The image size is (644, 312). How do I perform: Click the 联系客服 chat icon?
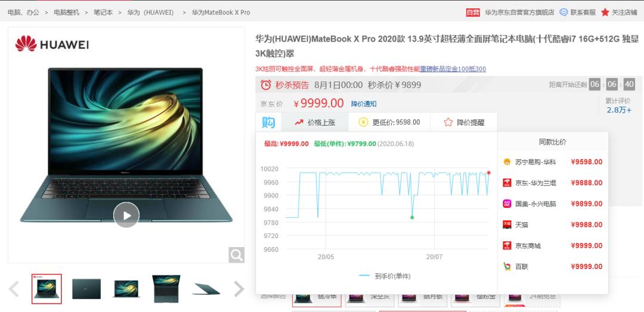coord(564,13)
